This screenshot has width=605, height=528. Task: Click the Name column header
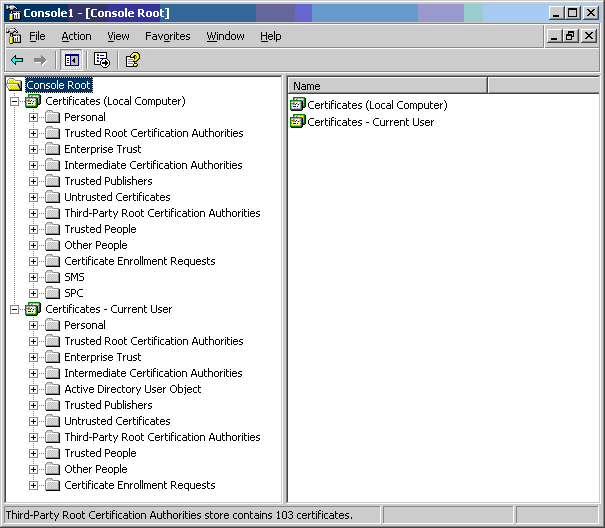(x=387, y=86)
